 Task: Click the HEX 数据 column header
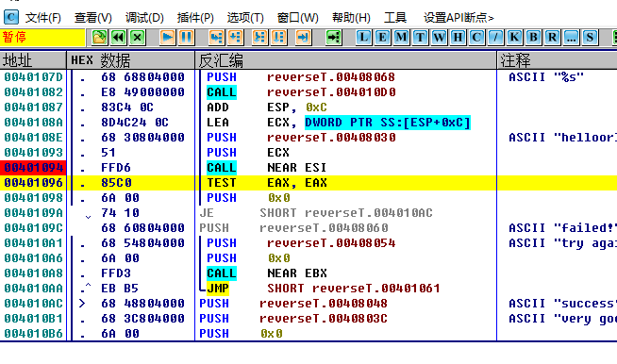click(x=131, y=60)
